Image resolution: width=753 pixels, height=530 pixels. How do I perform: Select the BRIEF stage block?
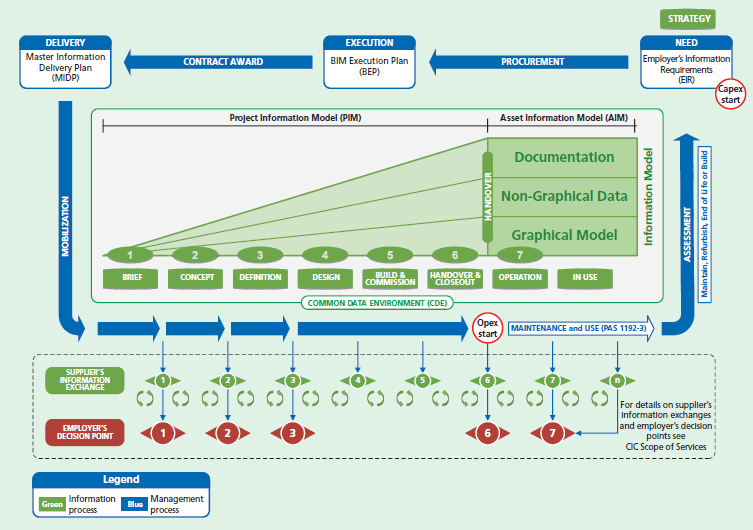[x=131, y=278]
